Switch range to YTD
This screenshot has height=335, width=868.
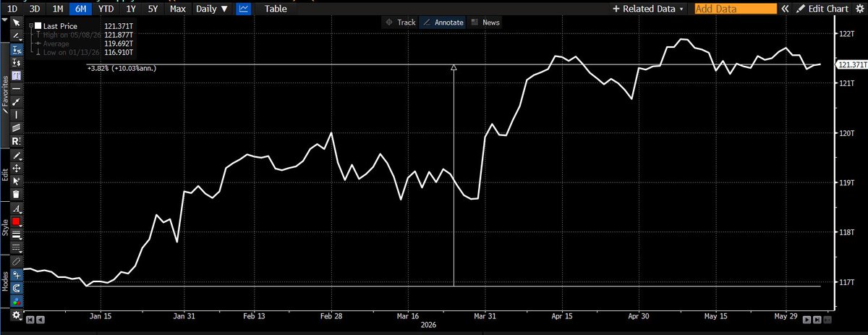106,9
